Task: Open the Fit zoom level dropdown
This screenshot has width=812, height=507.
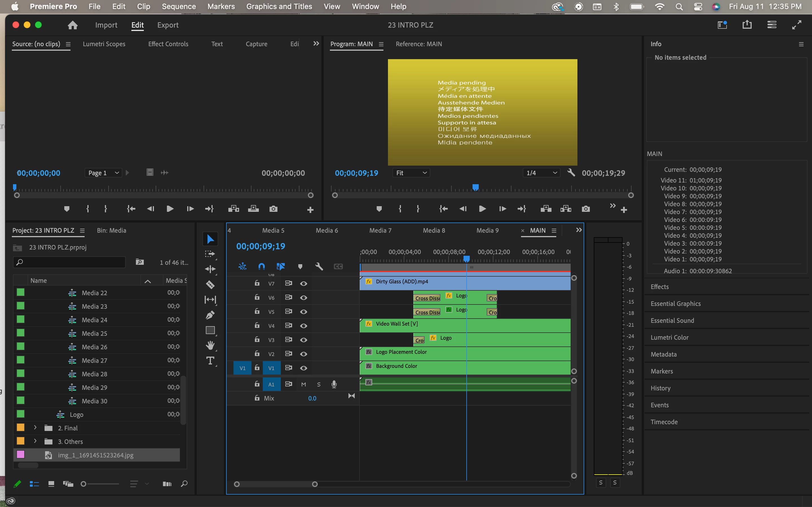Action: [411, 173]
